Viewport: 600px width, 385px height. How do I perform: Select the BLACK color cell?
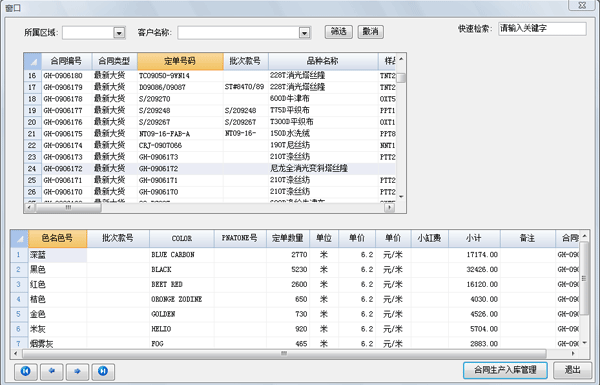182,270
